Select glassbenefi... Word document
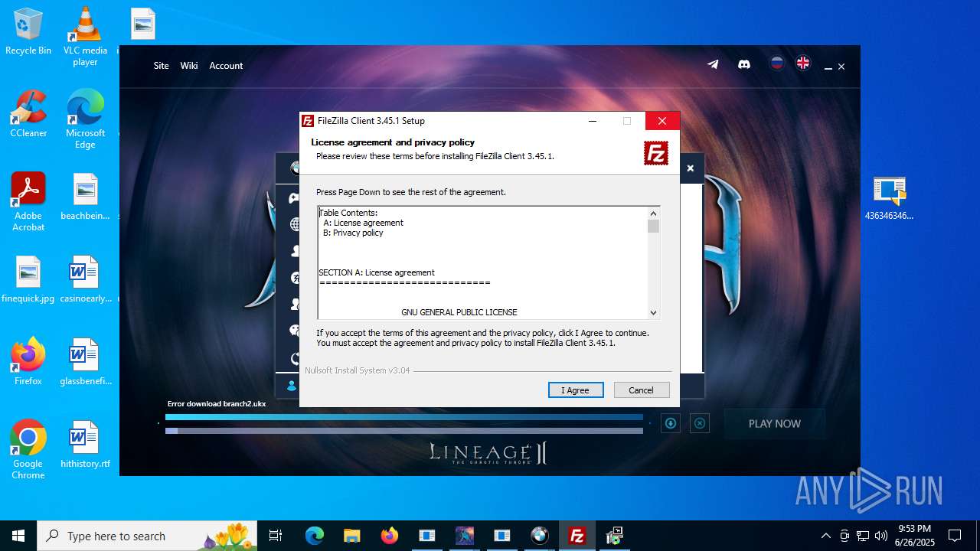Viewport: 980px width, 551px height. tap(85, 362)
